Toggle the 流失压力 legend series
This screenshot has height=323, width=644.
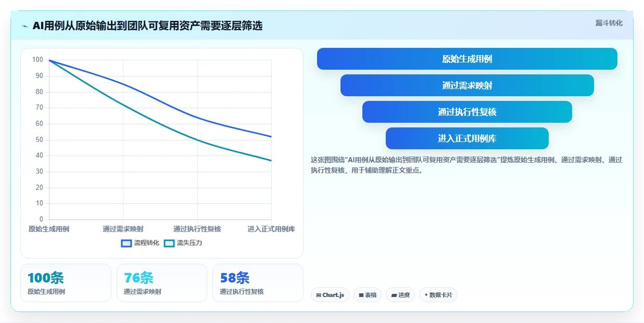pyautogui.click(x=183, y=243)
